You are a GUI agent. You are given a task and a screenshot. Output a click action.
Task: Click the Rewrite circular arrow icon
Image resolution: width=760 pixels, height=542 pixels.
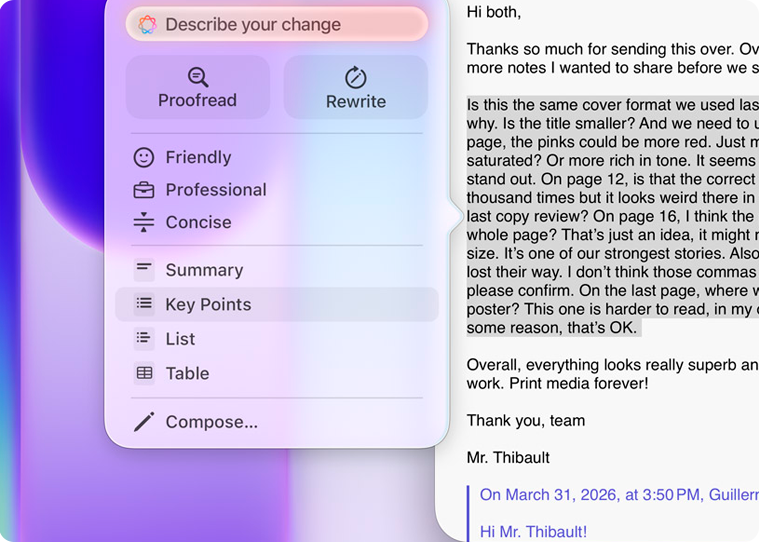[355, 78]
